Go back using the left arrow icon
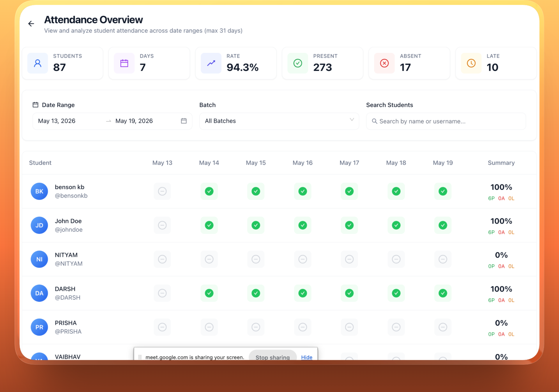This screenshot has height=392, width=559. click(31, 24)
